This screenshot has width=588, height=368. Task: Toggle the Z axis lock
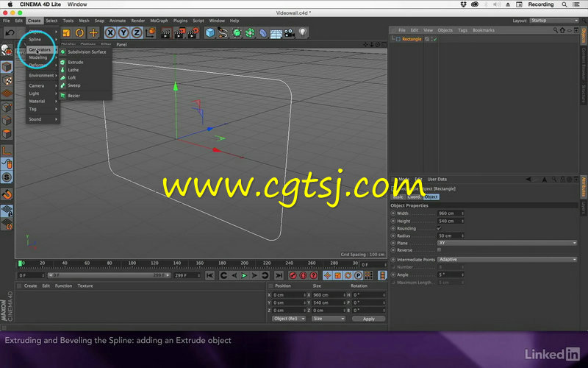click(x=137, y=33)
